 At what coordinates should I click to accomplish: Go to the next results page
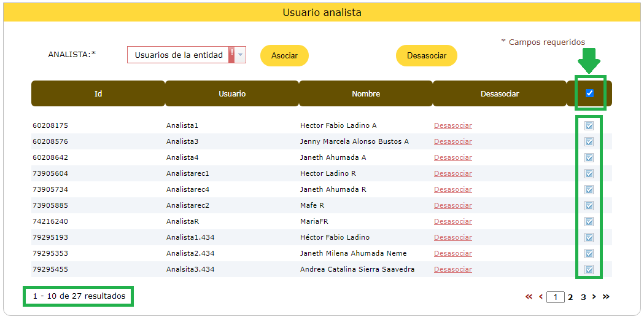(x=594, y=297)
